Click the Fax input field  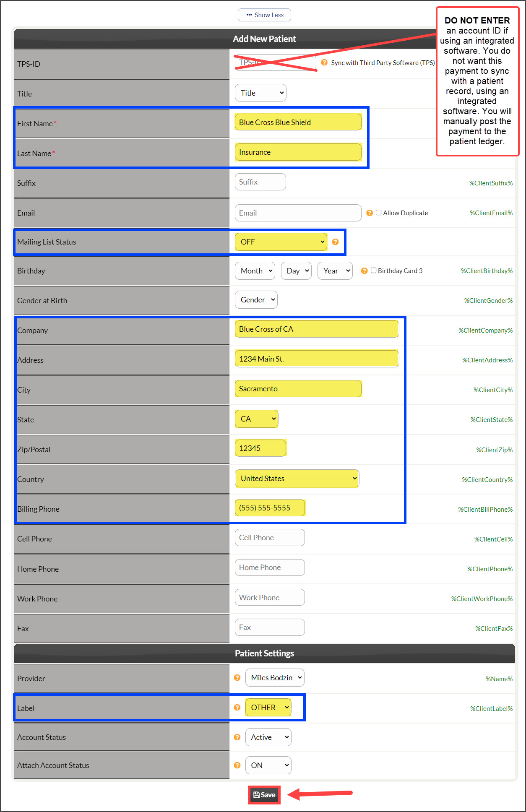[270, 627]
